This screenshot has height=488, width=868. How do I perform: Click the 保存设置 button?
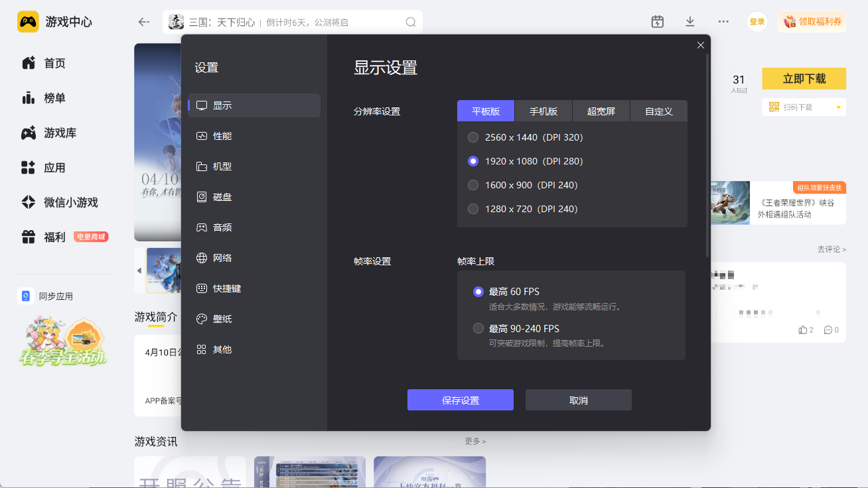[x=460, y=400]
